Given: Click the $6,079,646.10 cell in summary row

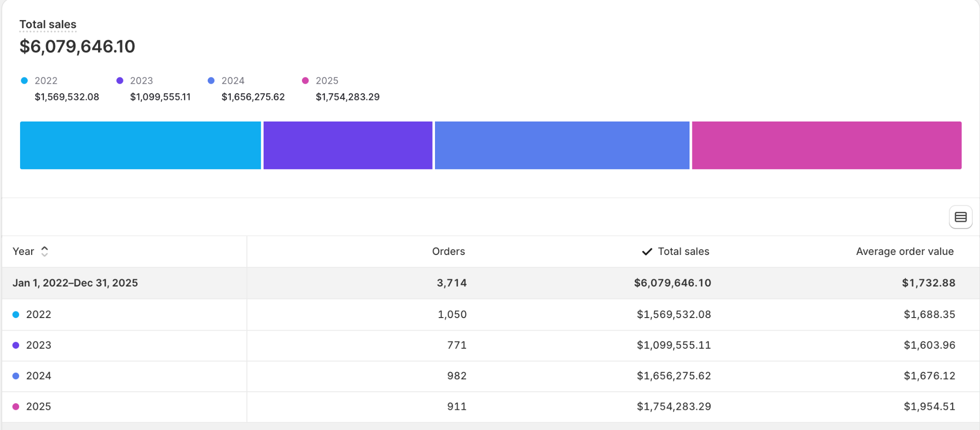Looking at the screenshot, I should [x=673, y=283].
